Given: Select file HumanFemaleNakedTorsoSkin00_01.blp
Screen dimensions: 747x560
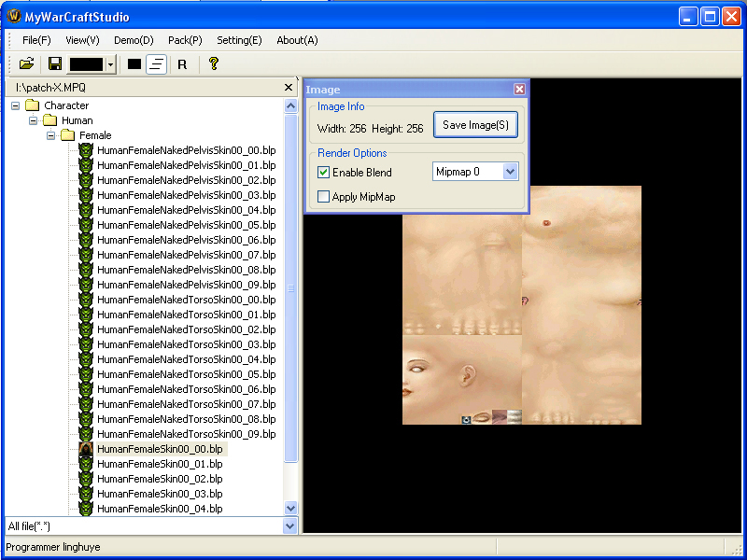Looking at the screenshot, I should click(x=186, y=315).
